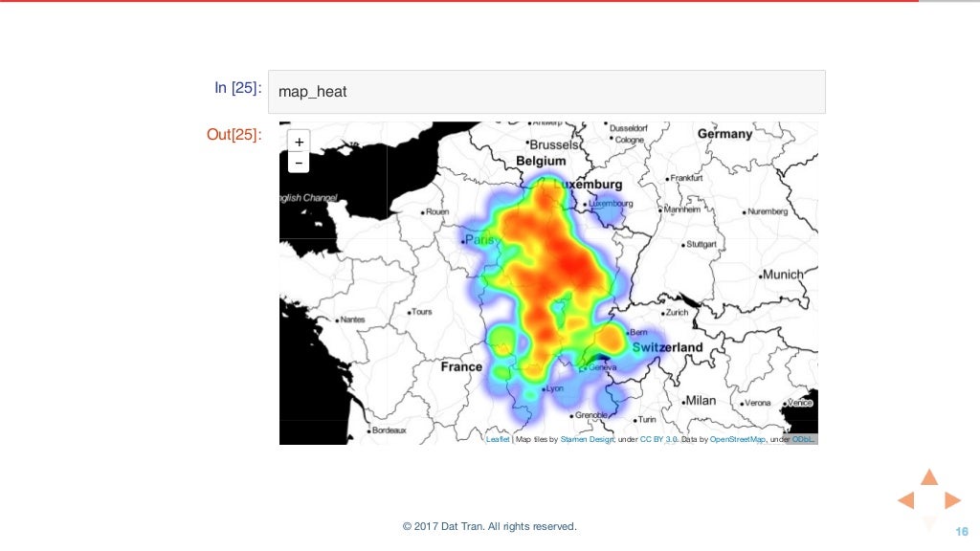This screenshot has height=551, width=980.
Task: Click the Zurich city label
Action: pyautogui.click(x=677, y=313)
